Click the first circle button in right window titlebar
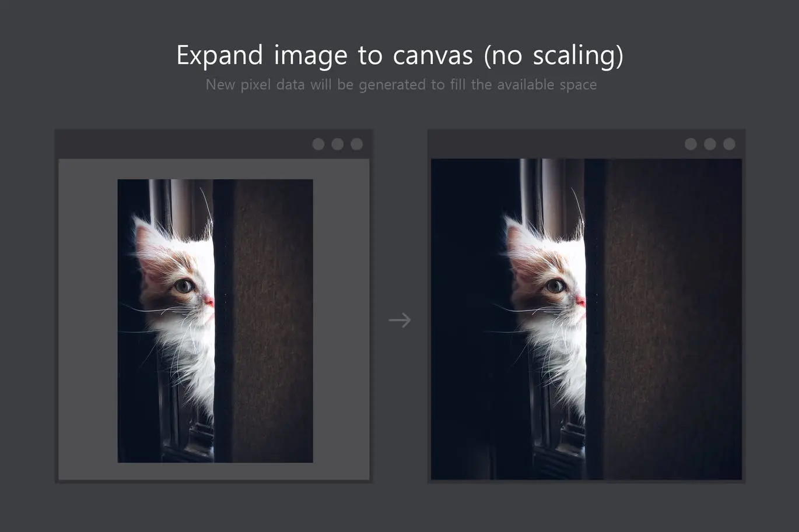This screenshot has width=799, height=532. (691, 144)
